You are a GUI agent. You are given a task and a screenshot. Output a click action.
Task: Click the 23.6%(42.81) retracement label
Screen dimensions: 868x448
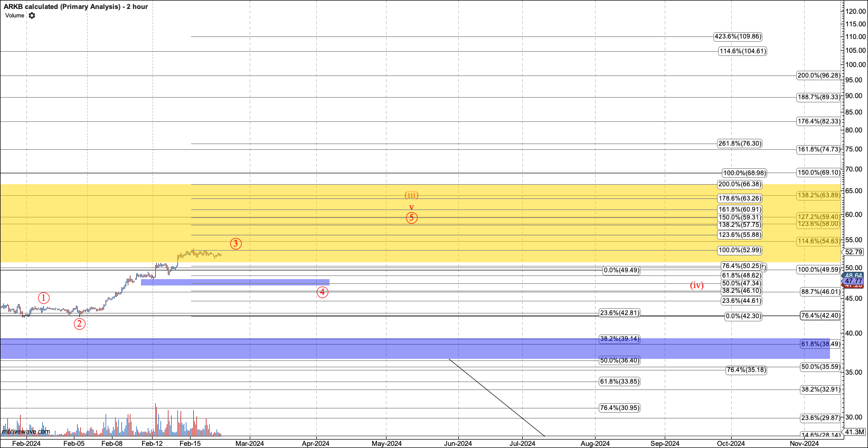pyautogui.click(x=619, y=313)
